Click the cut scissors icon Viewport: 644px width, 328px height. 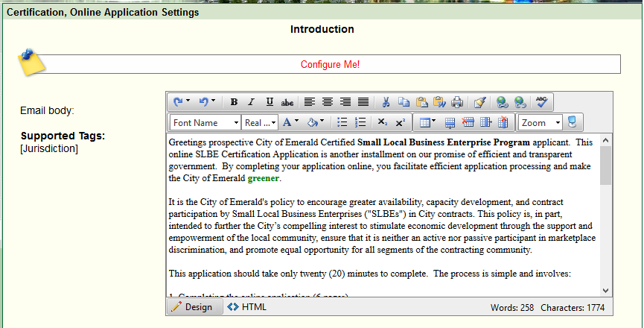click(386, 102)
